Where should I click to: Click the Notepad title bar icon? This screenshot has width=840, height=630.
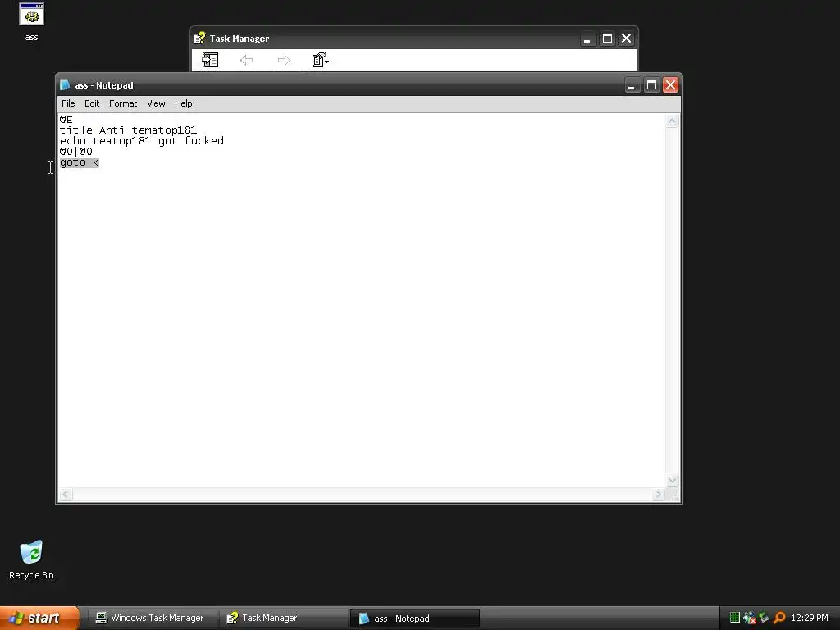point(66,84)
